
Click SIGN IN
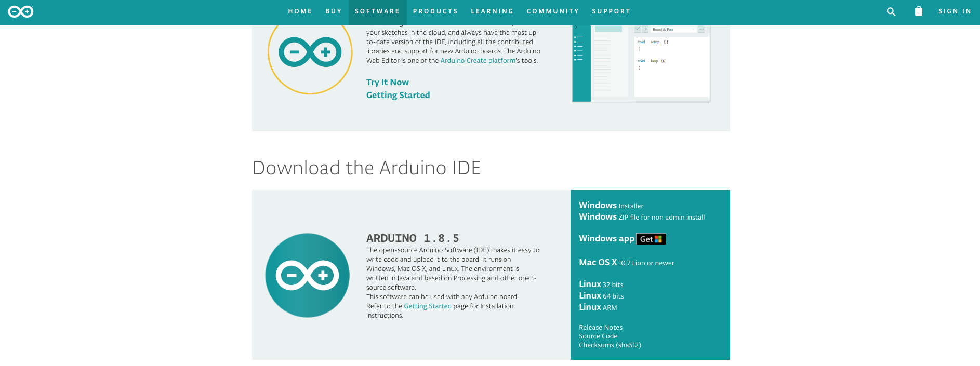click(x=955, y=11)
